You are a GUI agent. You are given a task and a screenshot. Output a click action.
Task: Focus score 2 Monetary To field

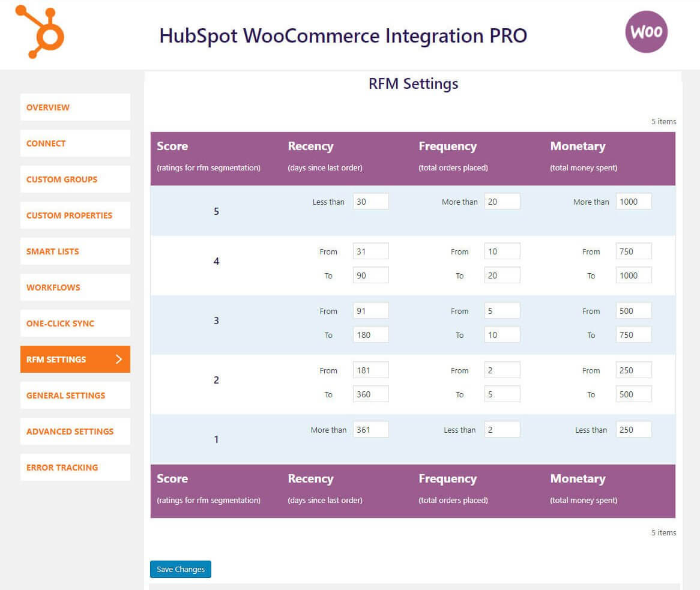click(x=633, y=394)
